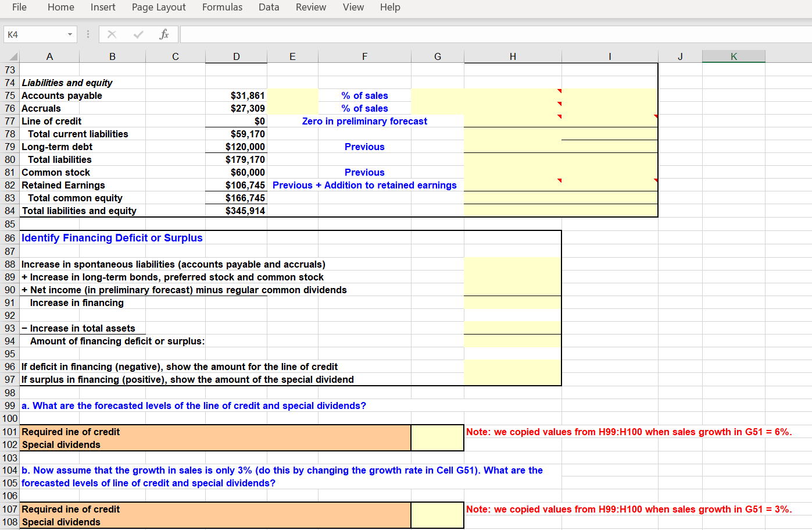Click the Enter checkmark icon near formula bar

click(138, 34)
